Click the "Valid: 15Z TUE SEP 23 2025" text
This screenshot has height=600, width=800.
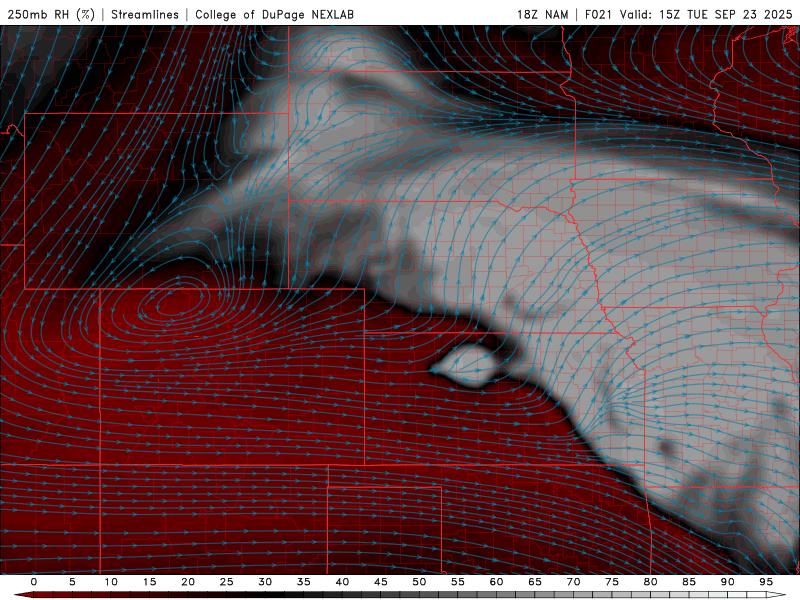tap(706, 14)
